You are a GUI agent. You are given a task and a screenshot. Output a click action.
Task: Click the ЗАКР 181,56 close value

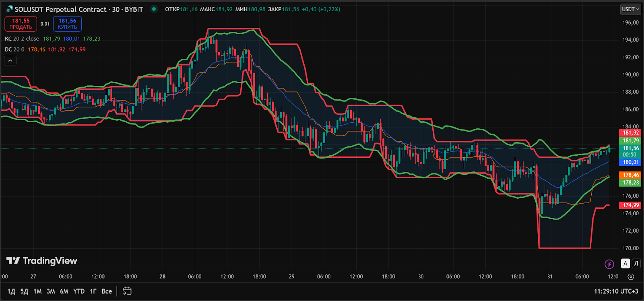[x=284, y=9]
